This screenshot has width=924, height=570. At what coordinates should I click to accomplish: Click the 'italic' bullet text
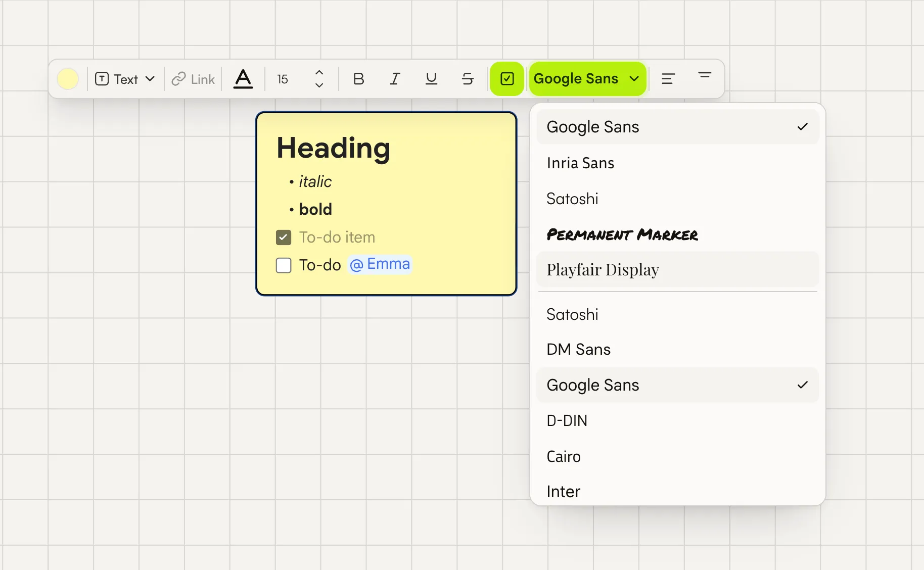tap(315, 181)
